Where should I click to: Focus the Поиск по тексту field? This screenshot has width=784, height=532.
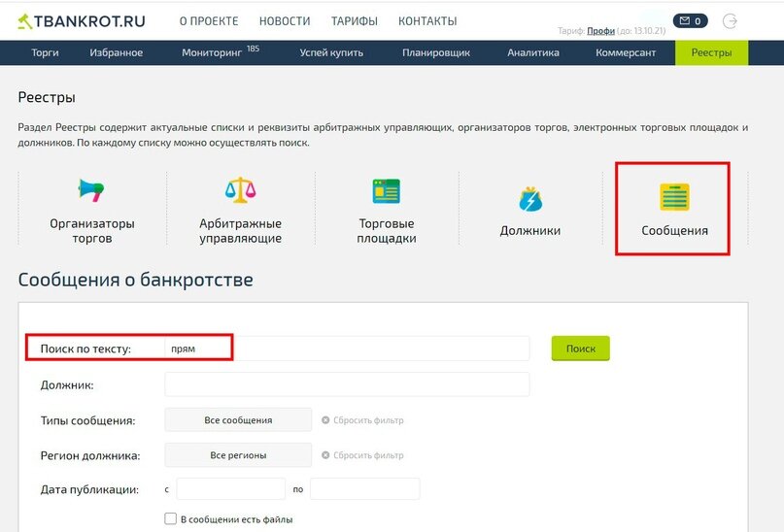point(347,349)
